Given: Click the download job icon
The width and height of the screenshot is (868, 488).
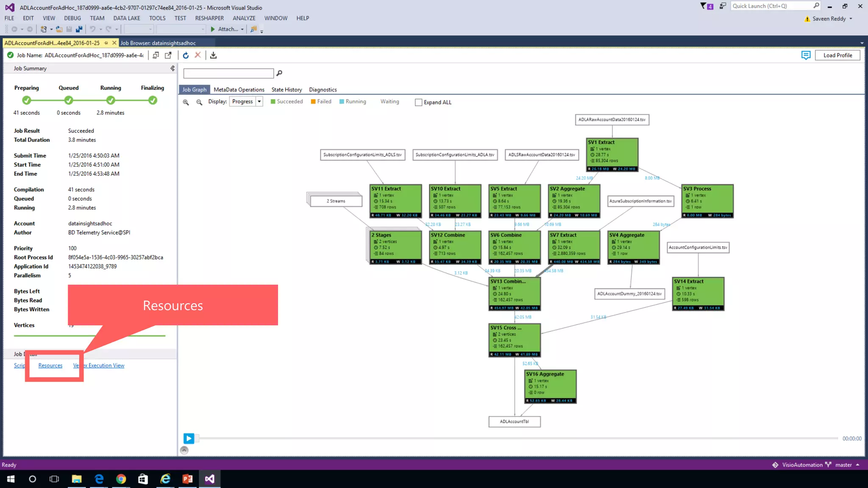Looking at the screenshot, I should pyautogui.click(x=213, y=55).
